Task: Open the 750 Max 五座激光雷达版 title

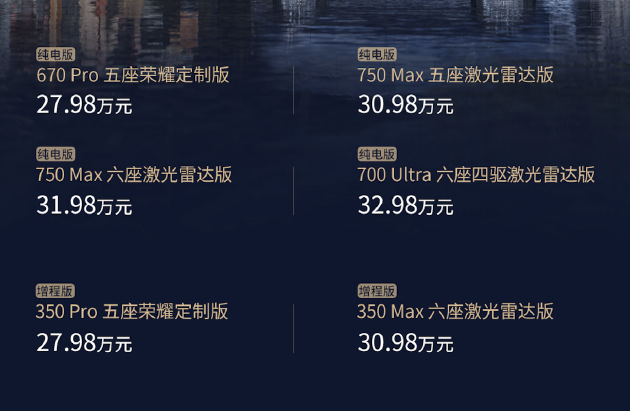Action: point(456,75)
